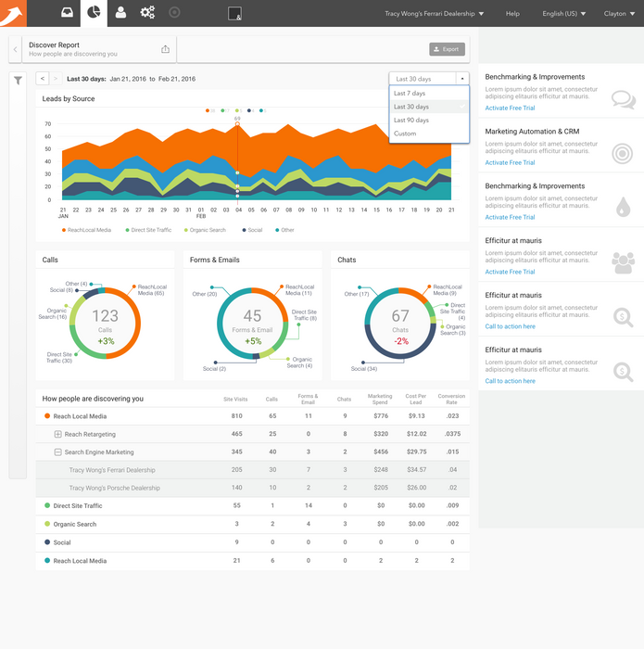644x649 pixels.
Task: Open the filter funnel icon
Action: coord(18,81)
